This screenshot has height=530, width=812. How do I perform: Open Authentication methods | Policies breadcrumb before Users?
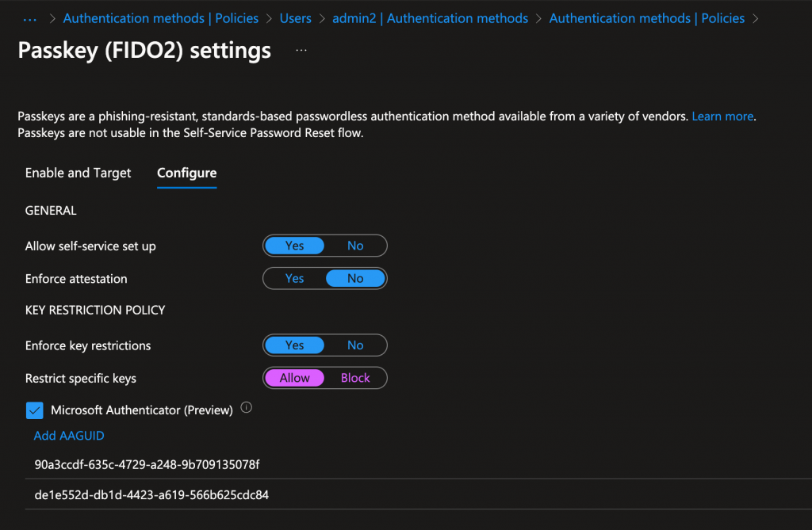point(160,18)
